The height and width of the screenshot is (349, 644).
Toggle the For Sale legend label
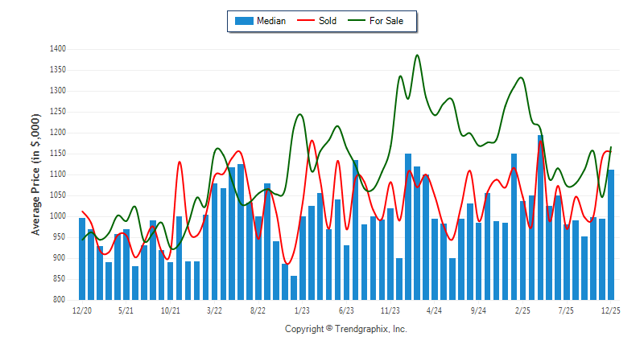pos(386,21)
